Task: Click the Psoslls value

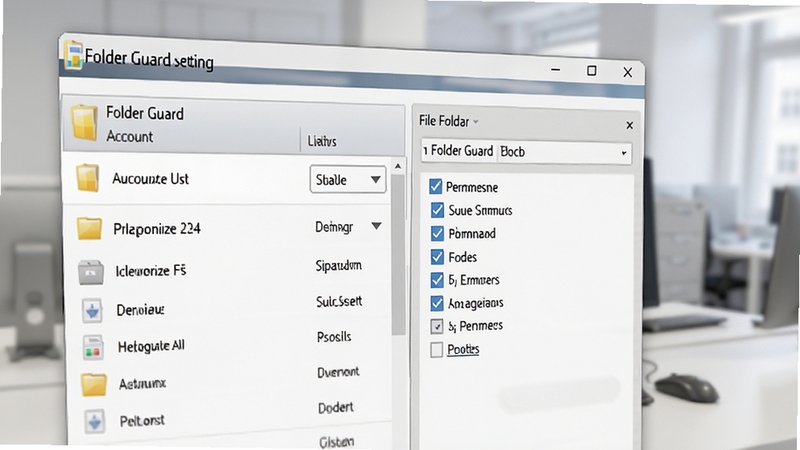Action: tap(334, 337)
